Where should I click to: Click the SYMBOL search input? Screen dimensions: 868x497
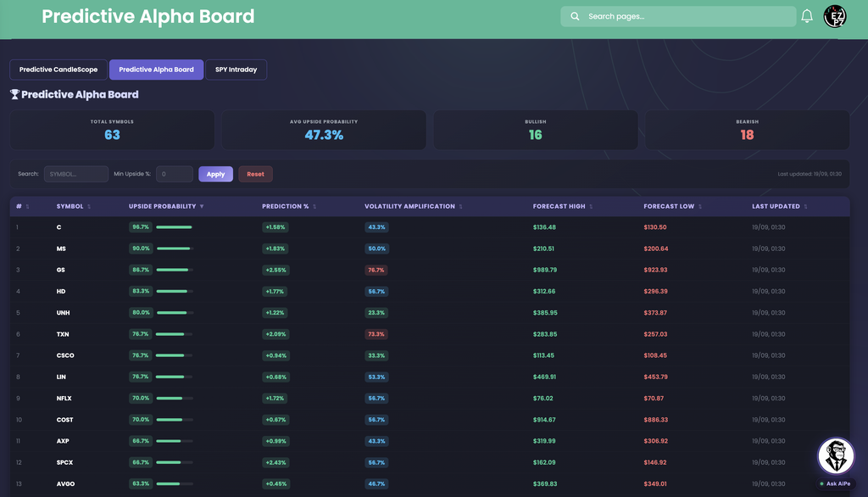click(x=75, y=174)
